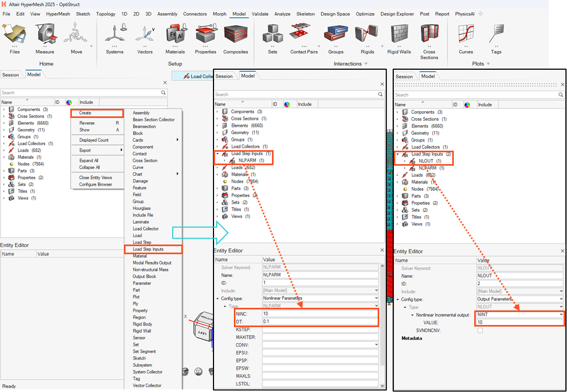Screen dimensions: 567x392
Task: Click the NLPARM entity icon in middle panel
Action: (x=233, y=160)
